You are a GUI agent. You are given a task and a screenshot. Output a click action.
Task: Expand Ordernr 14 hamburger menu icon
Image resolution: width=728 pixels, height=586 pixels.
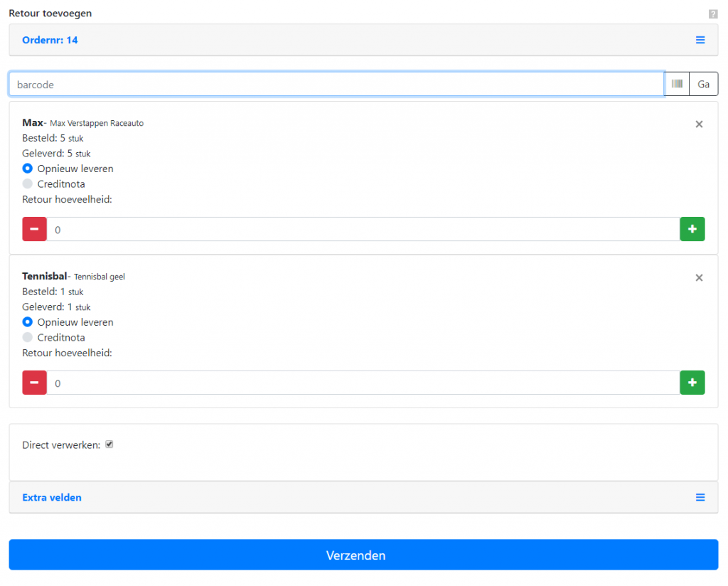700,41
